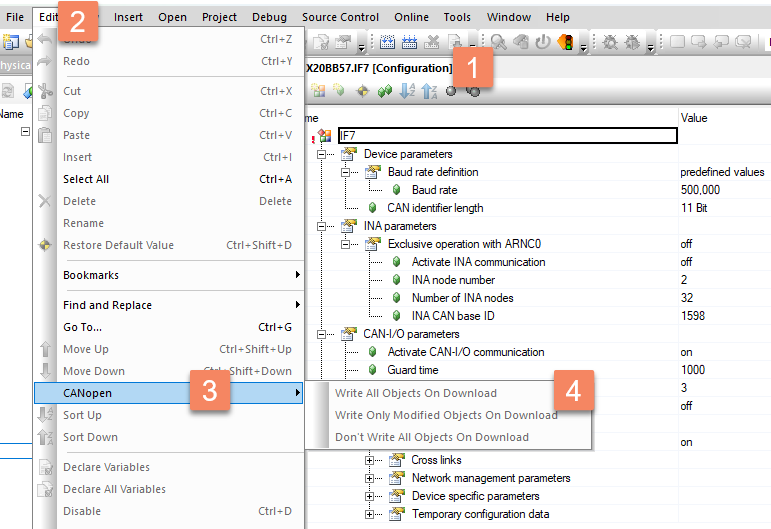Select the INA CAN base ID value 1598
771x529 pixels.
[693, 316]
